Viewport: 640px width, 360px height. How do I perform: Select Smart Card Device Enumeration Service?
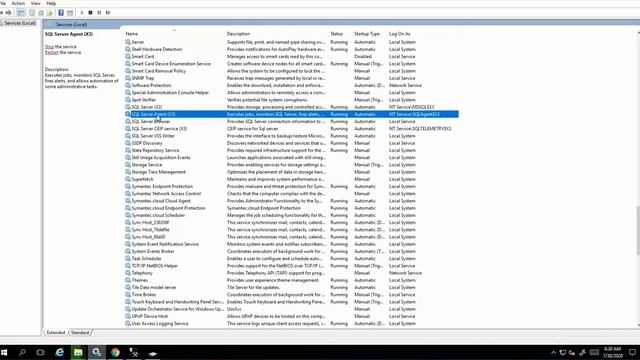292,64
